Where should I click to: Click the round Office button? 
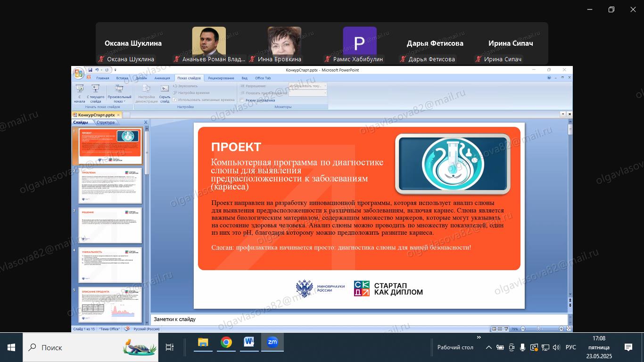(78, 74)
